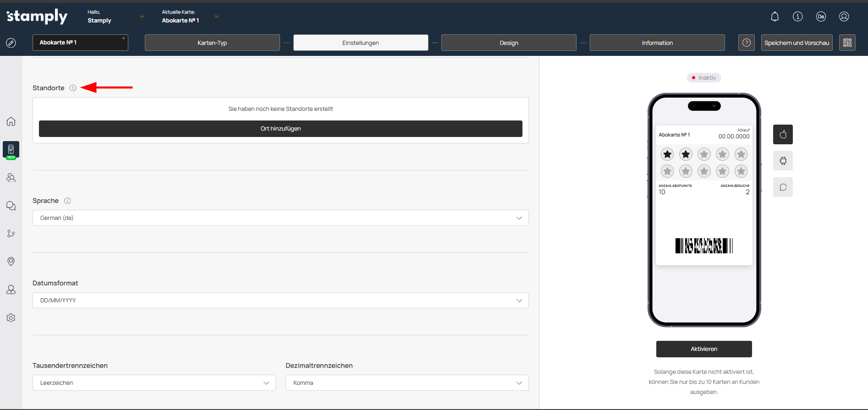Expand the Sprache dropdown
Image resolution: width=868 pixels, height=410 pixels.
(280, 218)
